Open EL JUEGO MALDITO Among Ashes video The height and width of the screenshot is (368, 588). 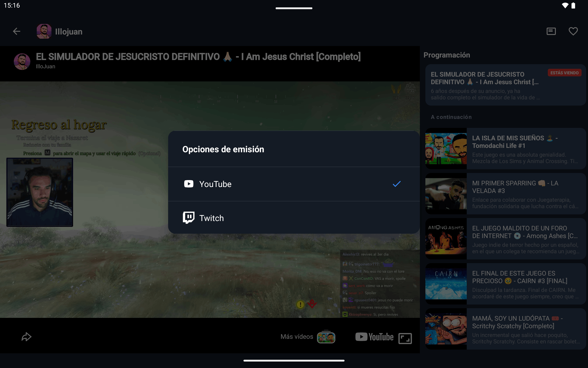(x=506, y=239)
